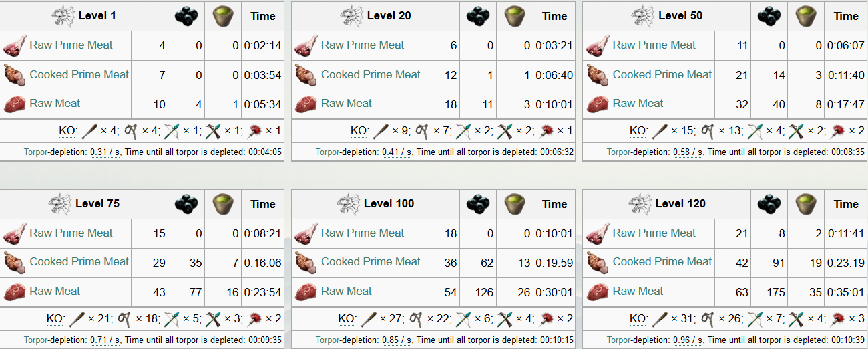Click the KO label in the Level 50 table

click(638, 131)
